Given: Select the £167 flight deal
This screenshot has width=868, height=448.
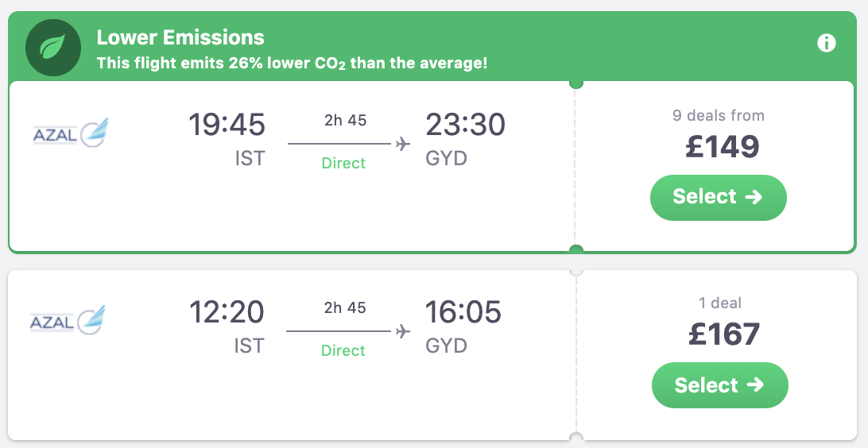Looking at the screenshot, I should click(x=719, y=385).
